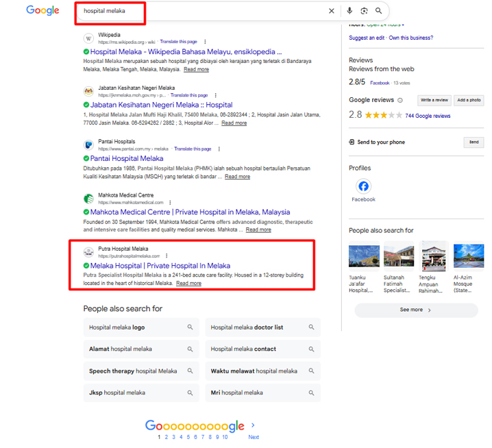
Task: Click search icon beside Mri hospital melaka
Action: [311, 393]
